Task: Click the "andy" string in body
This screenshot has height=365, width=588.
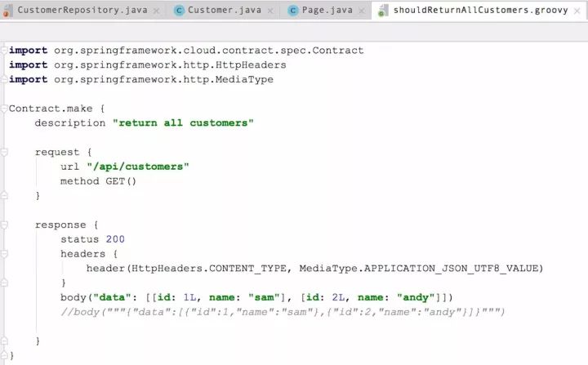Action: click(416, 297)
